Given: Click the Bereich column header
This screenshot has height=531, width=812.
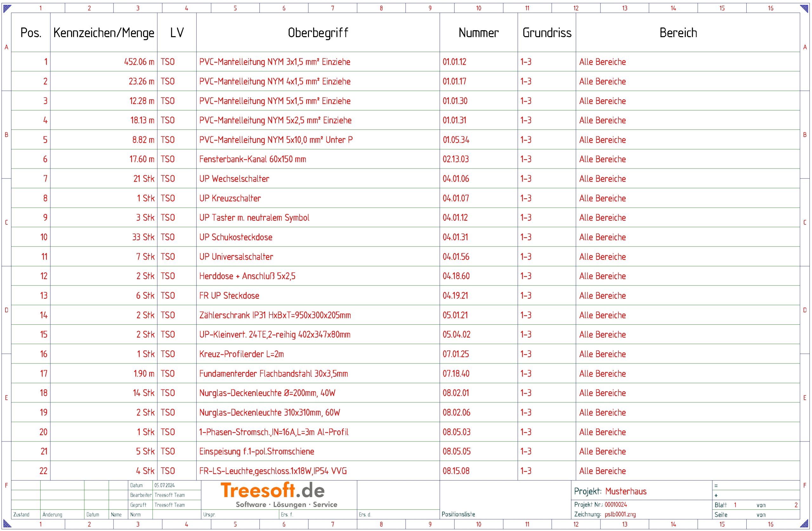Looking at the screenshot, I should point(678,33).
